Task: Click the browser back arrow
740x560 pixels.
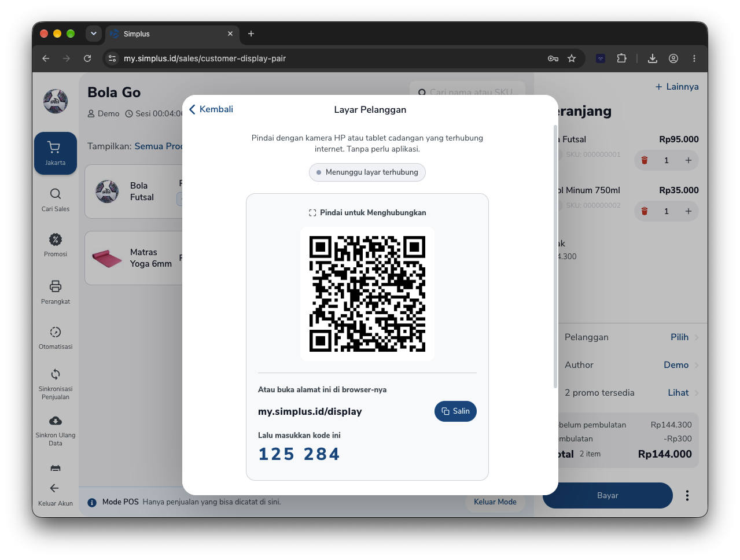Action: click(46, 58)
